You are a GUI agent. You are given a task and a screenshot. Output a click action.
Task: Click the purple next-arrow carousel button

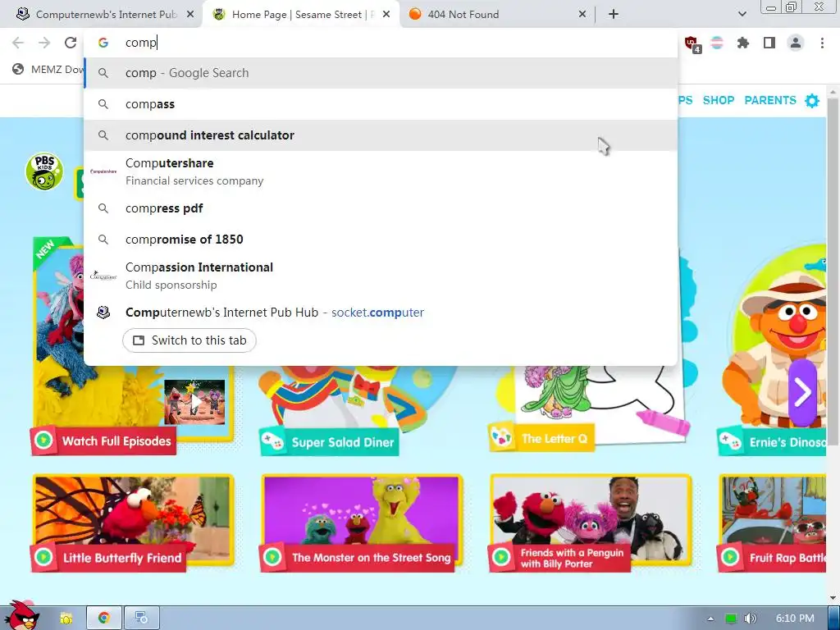coord(802,392)
